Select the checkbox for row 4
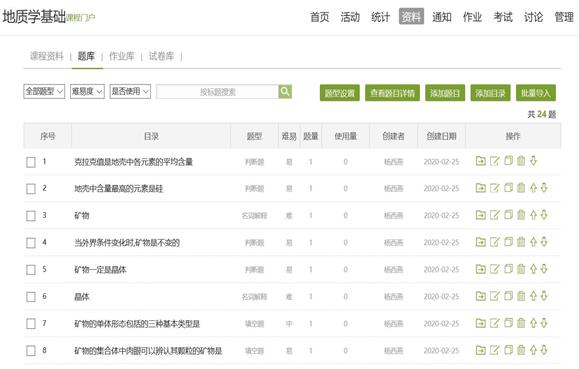 31,243
